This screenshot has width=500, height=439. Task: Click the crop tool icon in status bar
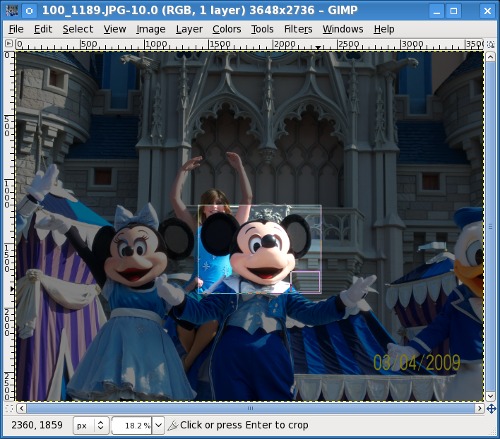tap(173, 425)
